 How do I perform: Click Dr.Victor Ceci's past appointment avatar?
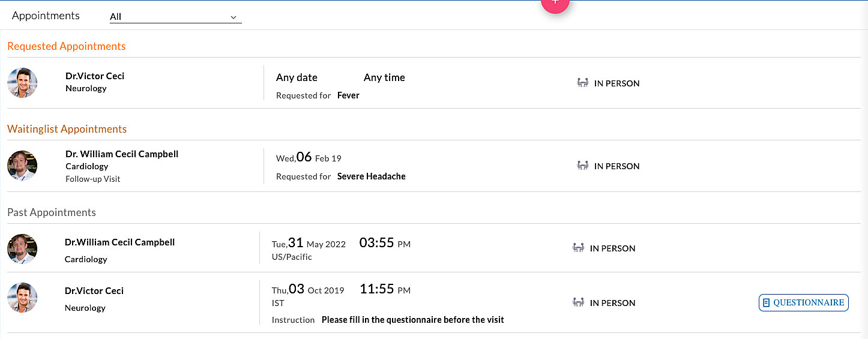pos(22,298)
